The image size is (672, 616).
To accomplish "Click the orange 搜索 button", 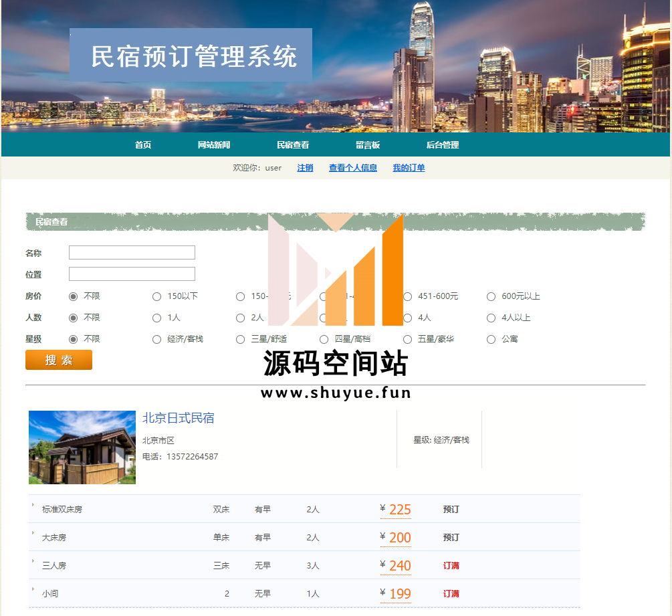I will pyautogui.click(x=59, y=360).
